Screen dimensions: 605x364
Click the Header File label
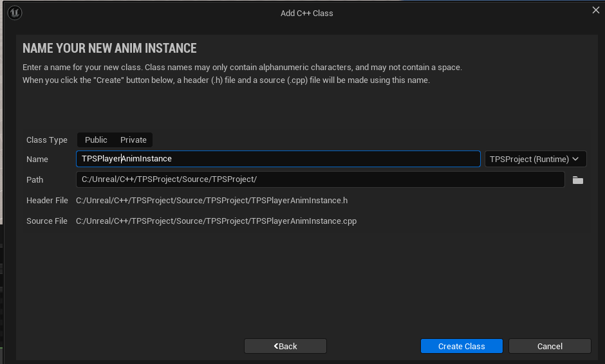pyautogui.click(x=47, y=201)
